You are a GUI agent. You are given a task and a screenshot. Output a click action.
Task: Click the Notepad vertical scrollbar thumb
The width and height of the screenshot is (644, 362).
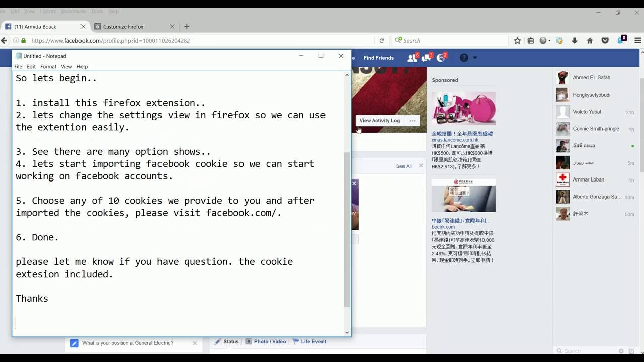pos(347,229)
